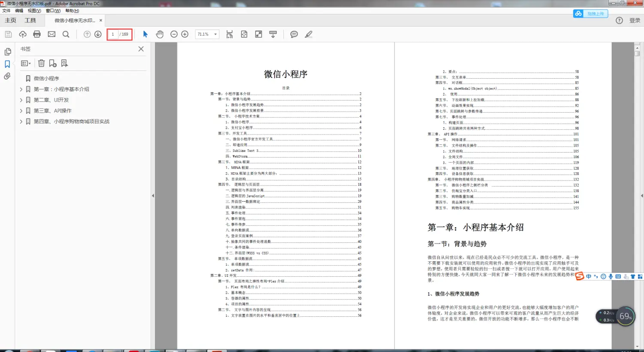644x352 pixels.
Task: Click the zoom in plus button
Action: tap(185, 34)
